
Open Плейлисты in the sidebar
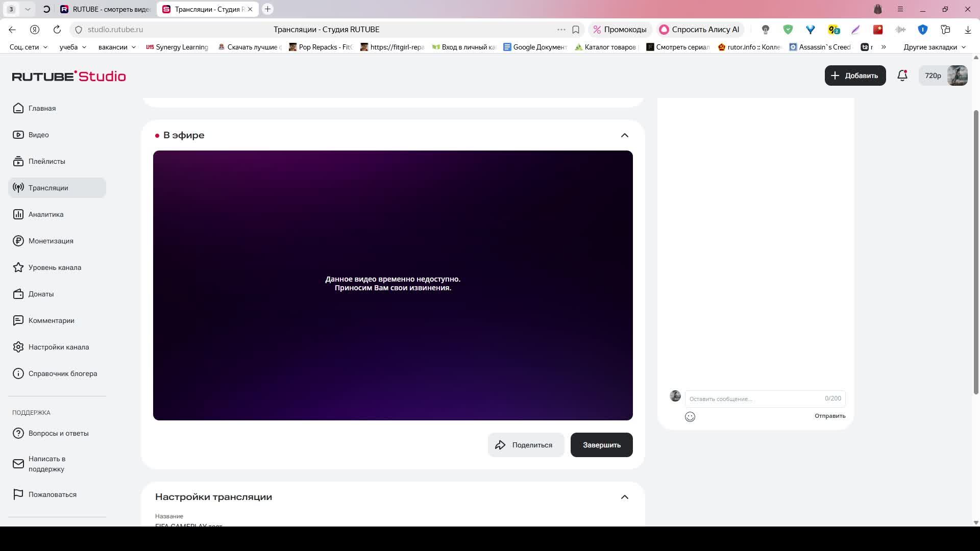pos(46,161)
